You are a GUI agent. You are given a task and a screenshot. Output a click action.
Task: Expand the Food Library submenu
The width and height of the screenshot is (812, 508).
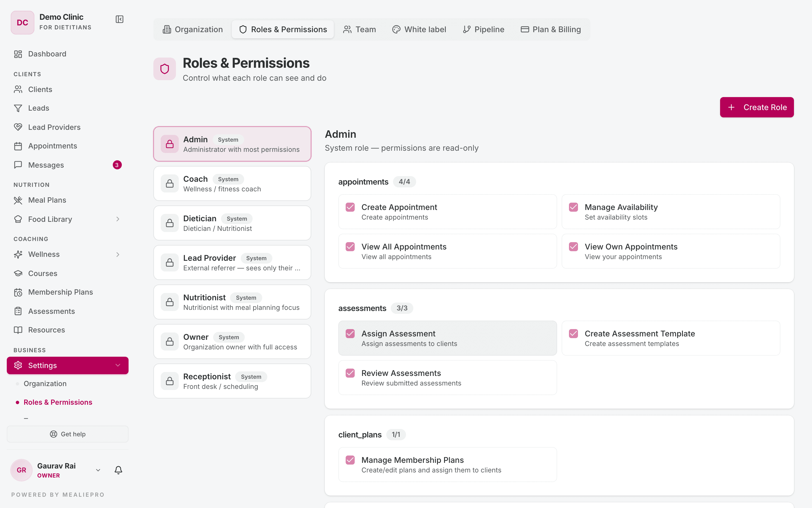tap(118, 219)
